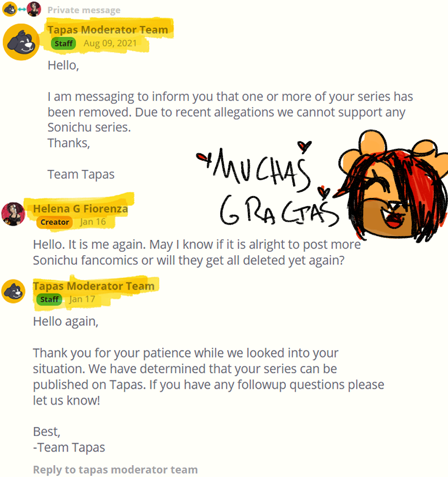
Task: Click the message text about Sonichu fancomics
Action: pyautogui.click(x=197, y=252)
